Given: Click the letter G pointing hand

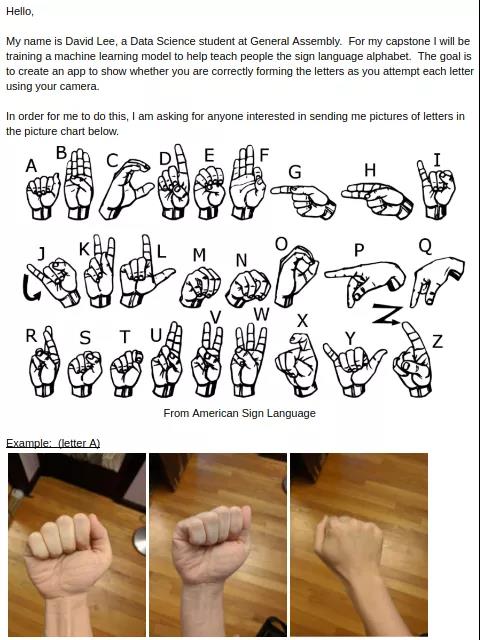Looking at the screenshot, I should [303, 202].
